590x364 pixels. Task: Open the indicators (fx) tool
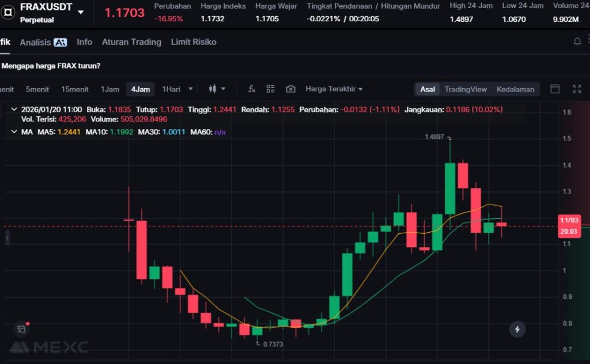coord(251,89)
